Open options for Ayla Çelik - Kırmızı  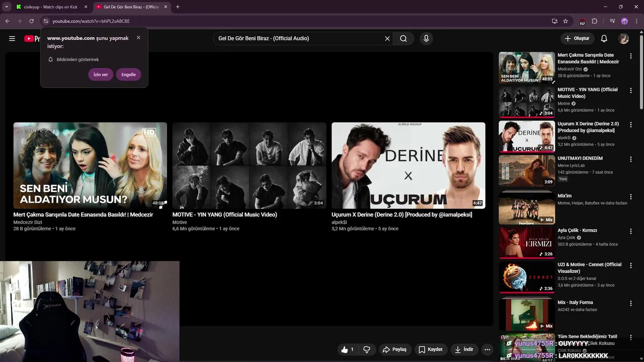coord(631,231)
